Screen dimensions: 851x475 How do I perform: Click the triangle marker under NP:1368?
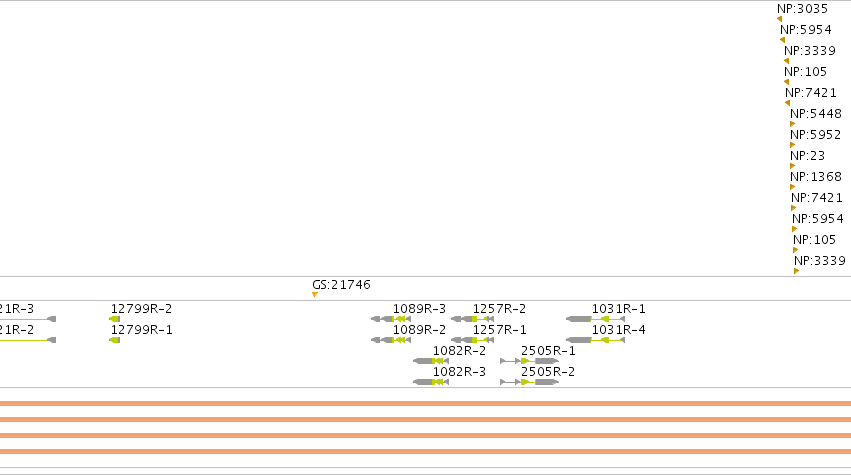(792, 187)
